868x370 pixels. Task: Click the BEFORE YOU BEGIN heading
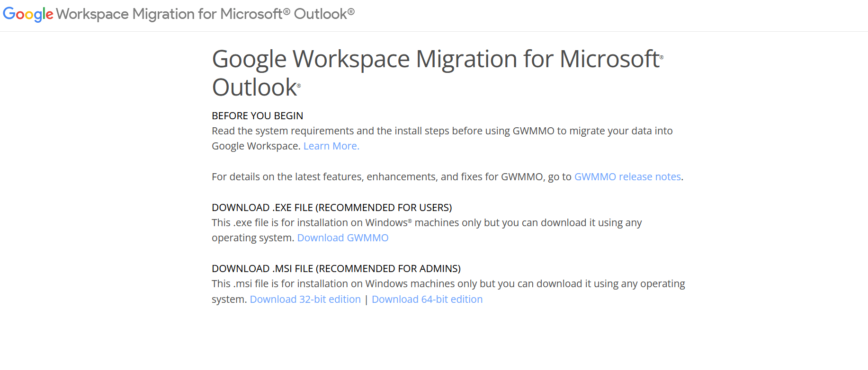pyautogui.click(x=257, y=116)
